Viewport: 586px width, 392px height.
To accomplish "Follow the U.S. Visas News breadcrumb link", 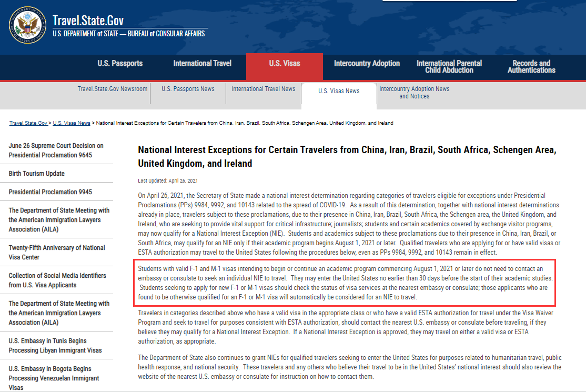I will click(72, 123).
